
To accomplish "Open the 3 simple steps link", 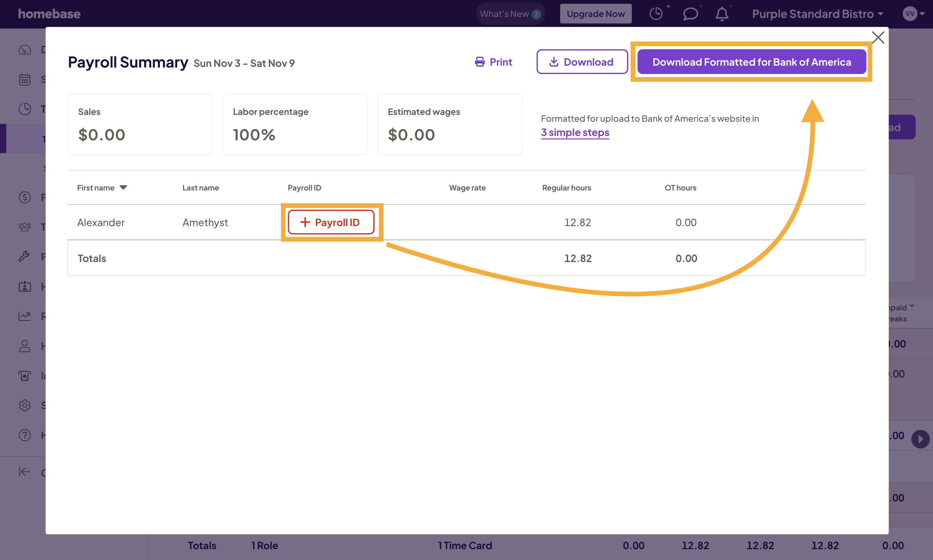I will point(575,133).
